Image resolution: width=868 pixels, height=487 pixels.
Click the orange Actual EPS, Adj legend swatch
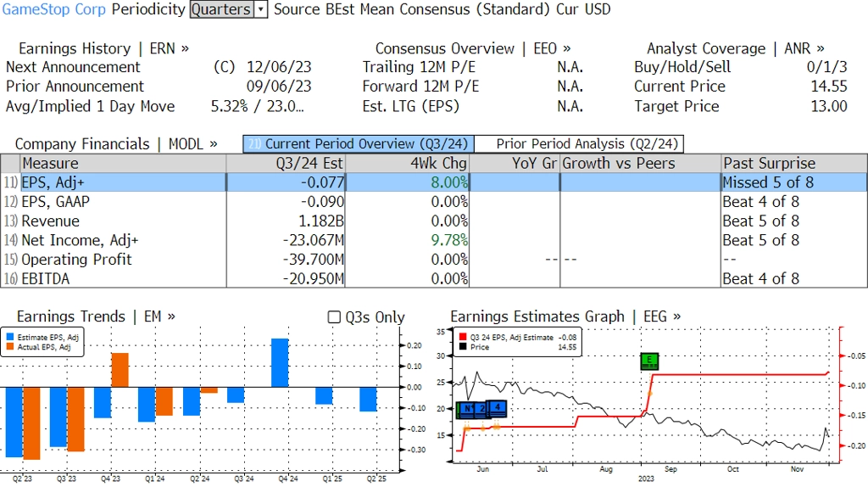click(10, 347)
